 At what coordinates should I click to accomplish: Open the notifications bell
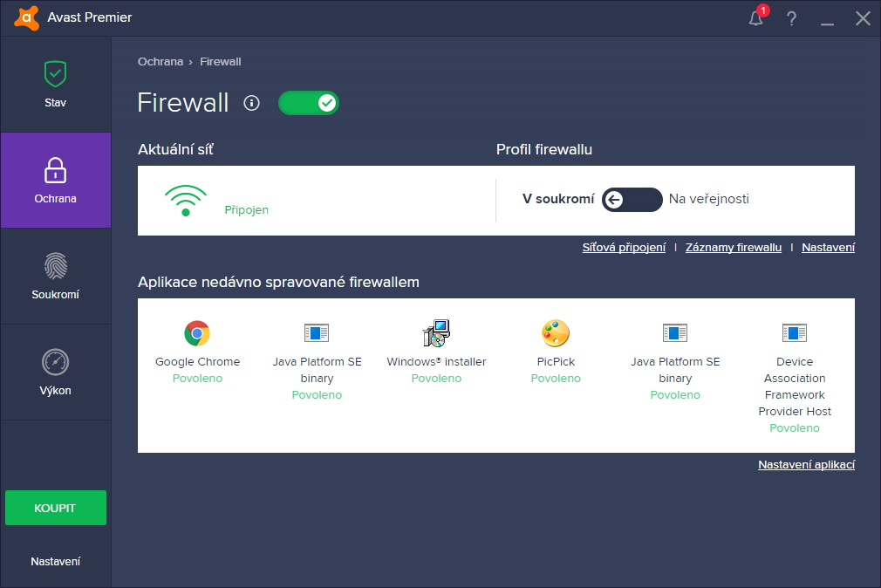pyautogui.click(x=756, y=18)
